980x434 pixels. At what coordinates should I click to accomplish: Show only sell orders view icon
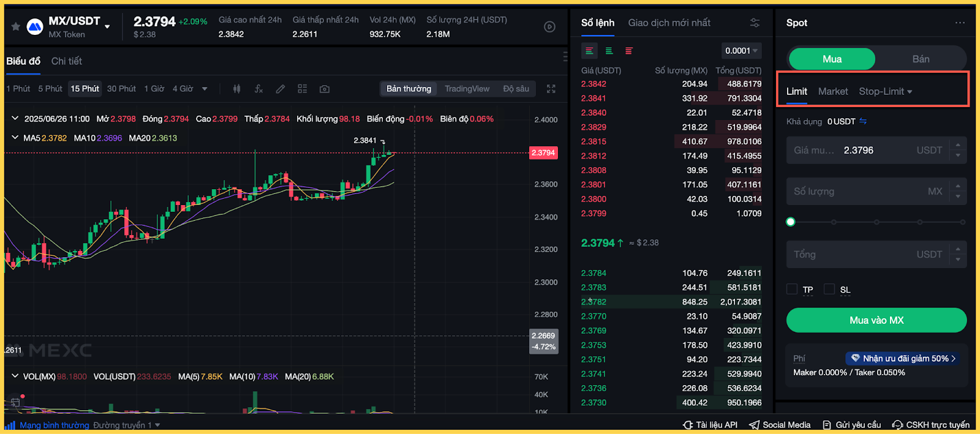pos(629,51)
